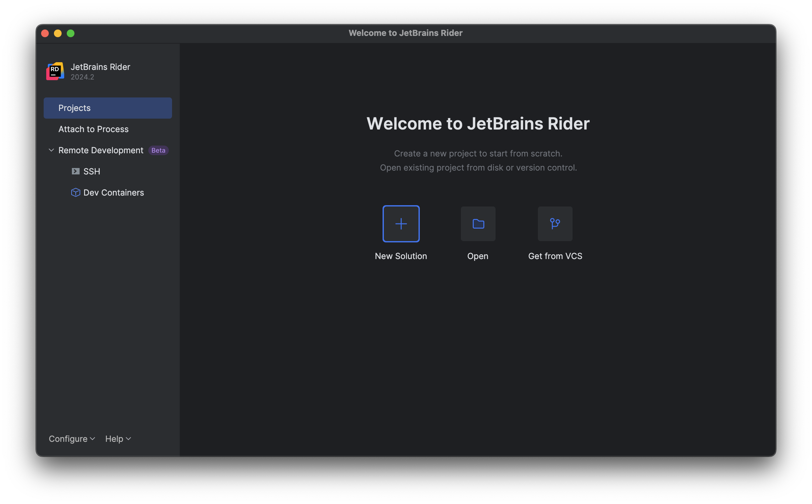This screenshot has height=504, width=812.
Task: Select Attach to Process in the sidebar
Action: (x=93, y=129)
